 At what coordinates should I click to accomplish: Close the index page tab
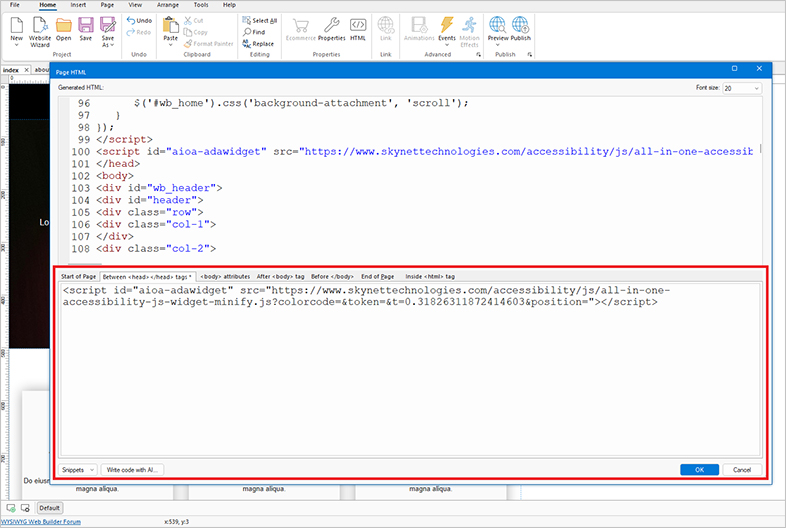[27, 70]
